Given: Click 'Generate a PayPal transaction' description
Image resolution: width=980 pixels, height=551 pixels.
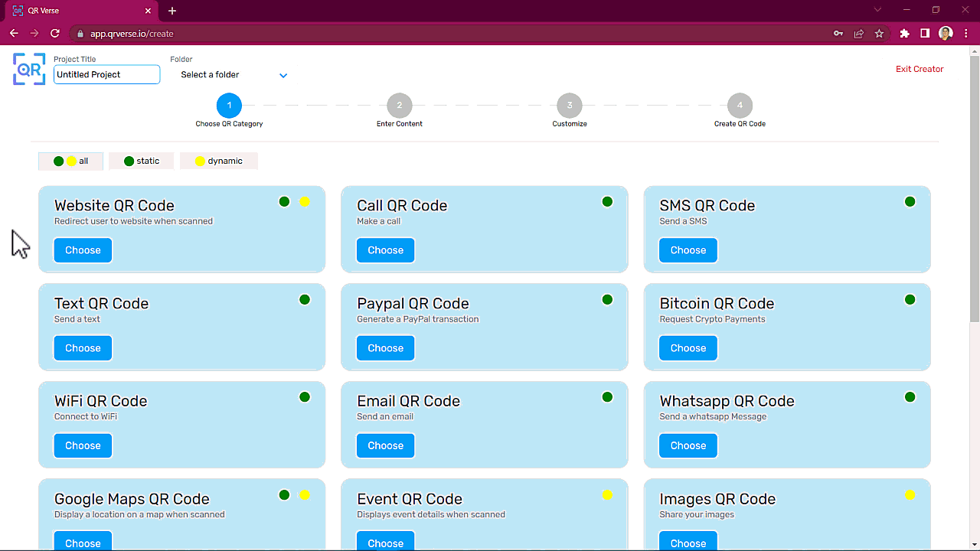Looking at the screenshot, I should pyautogui.click(x=417, y=319).
